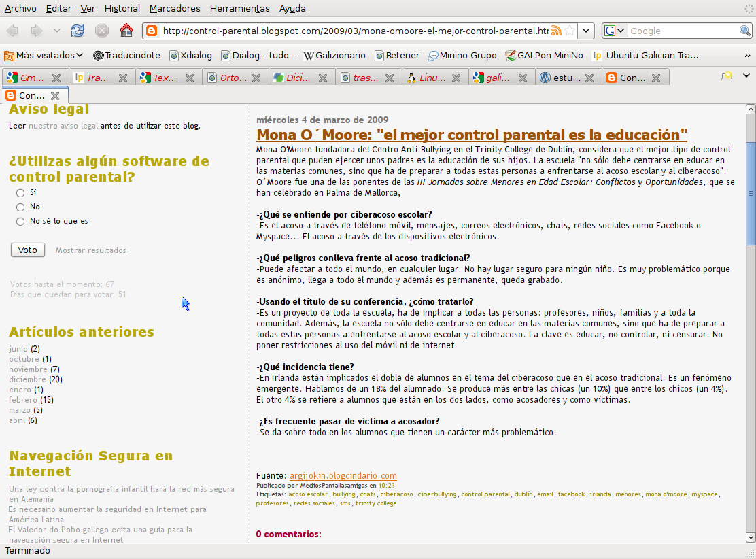Image resolution: width=756 pixels, height=559 pixels.
Task: Open the diciembre archive link
Action: point(27,379)
